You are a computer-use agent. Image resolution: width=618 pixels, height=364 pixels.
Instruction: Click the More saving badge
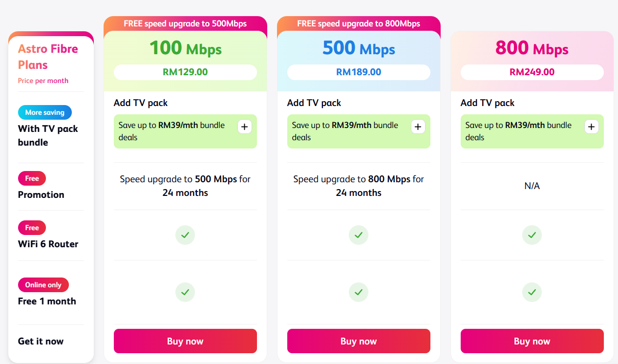click(45, 112)
